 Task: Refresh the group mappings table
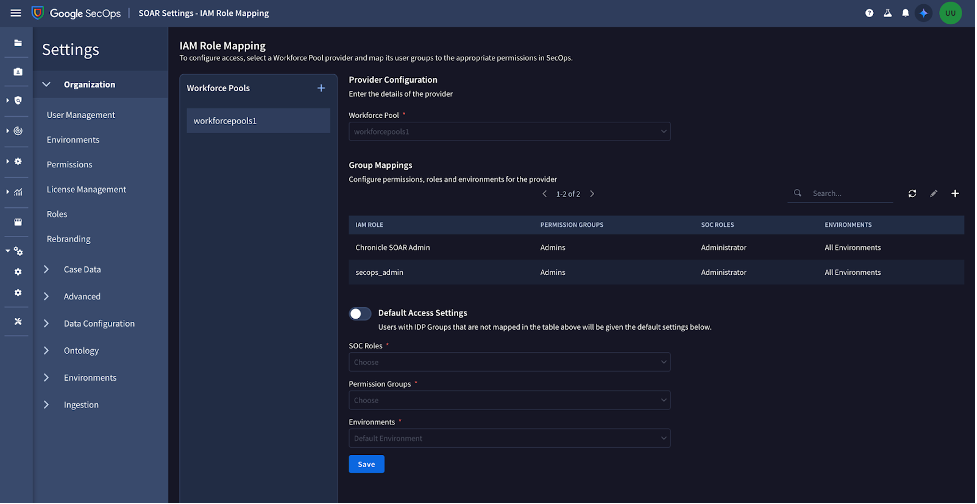[912, 193]
